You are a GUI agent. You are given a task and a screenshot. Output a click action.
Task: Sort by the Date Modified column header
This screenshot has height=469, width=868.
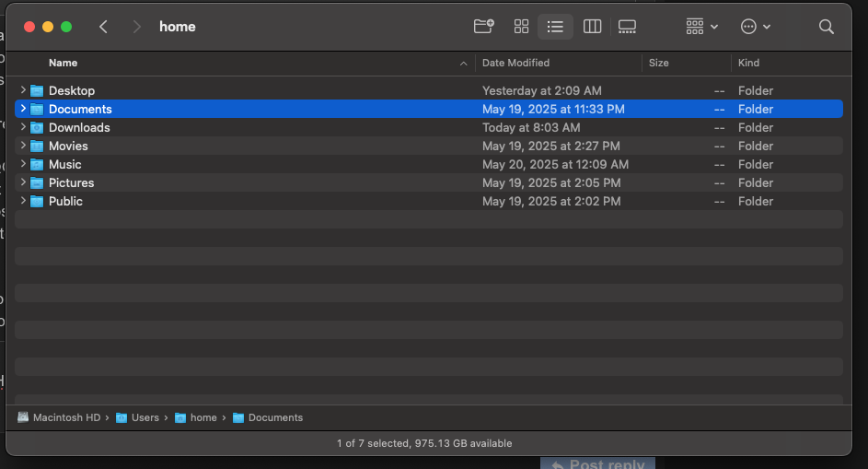(516, 63)
